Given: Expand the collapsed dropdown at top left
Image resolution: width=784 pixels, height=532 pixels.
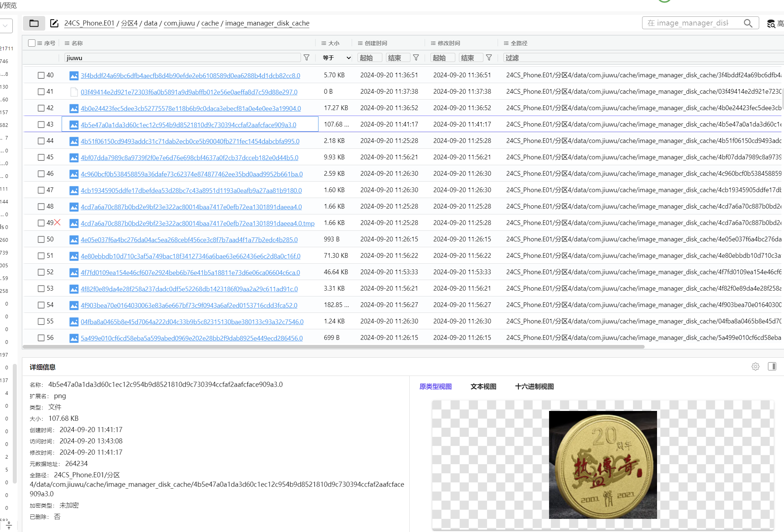Looking at the screenshot, I should pyautogui.click(x=5, y=26).
